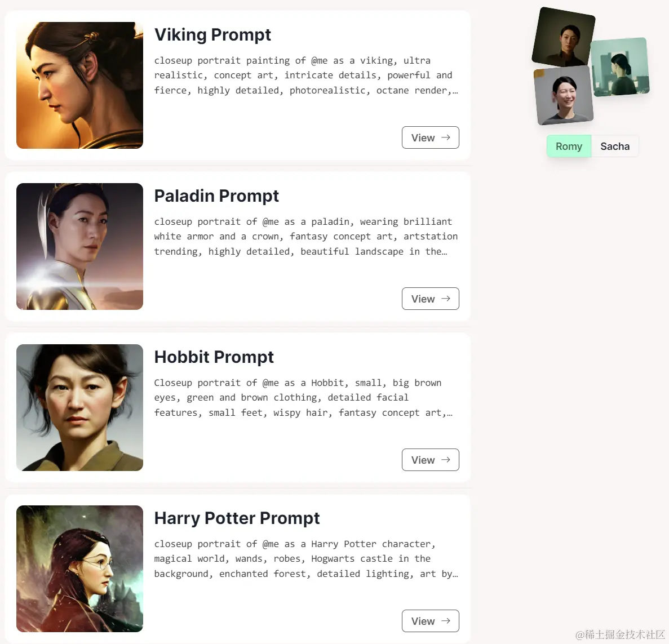Click the Paladin prompt description text
Screen dimensions: 669x644
(x=306, y=237)
